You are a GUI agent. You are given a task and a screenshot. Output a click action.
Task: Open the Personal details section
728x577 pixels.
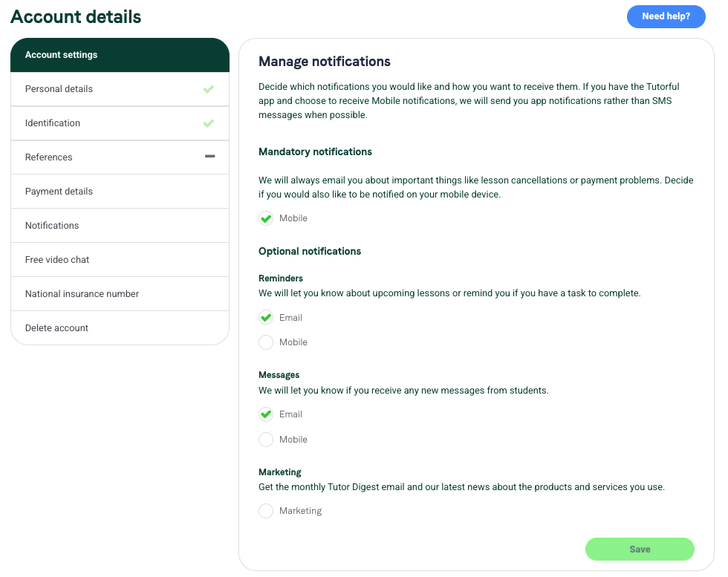(120, 89)
